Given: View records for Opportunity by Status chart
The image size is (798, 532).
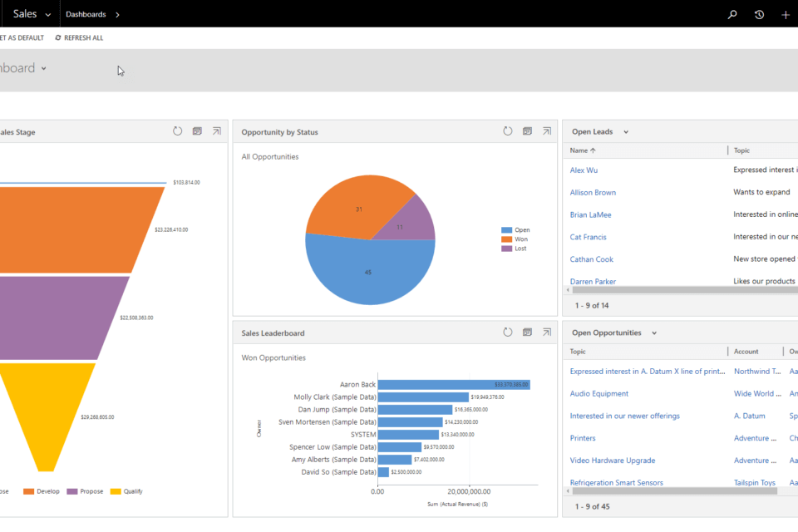Looking at the screenshot, I should [527, 131].
